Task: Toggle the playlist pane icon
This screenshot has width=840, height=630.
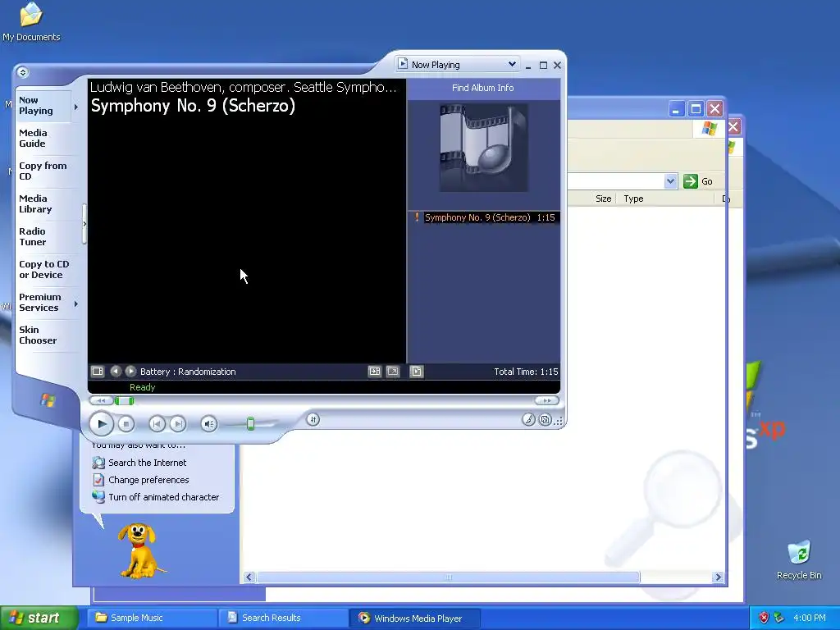Action: 416,372
